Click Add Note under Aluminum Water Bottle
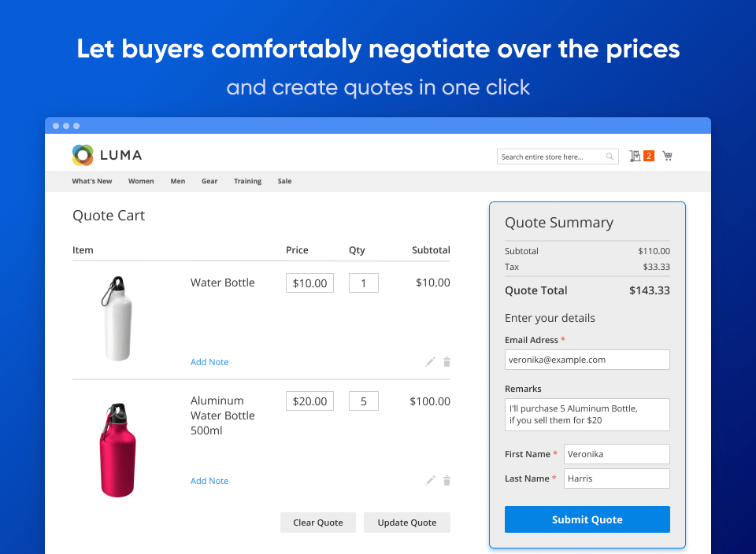The width and height of the screenshot is (756, 554). (209, 481)
